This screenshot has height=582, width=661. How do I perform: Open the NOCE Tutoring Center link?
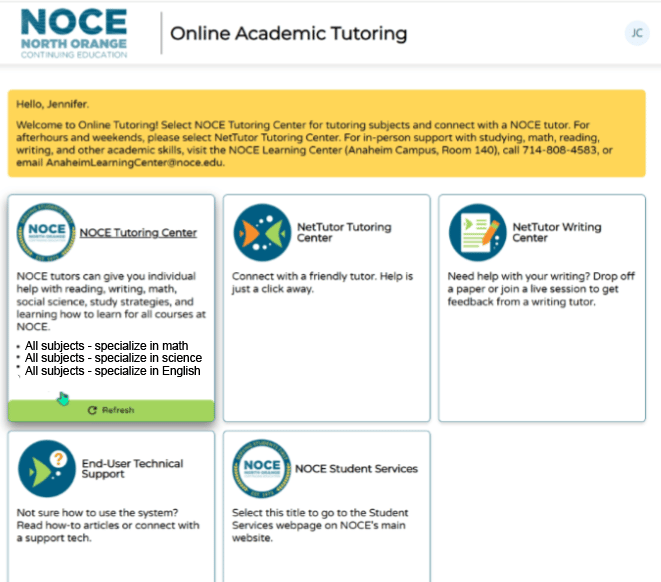138,233
